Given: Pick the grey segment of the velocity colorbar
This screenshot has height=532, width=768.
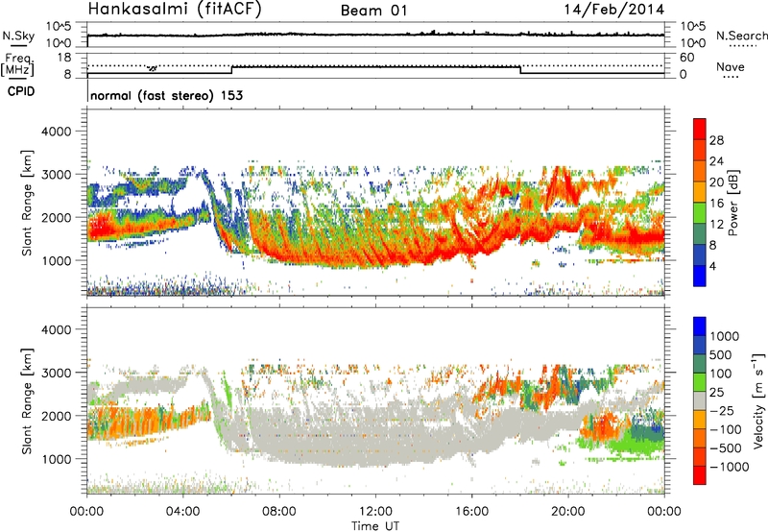Looking at the screenshot, I should coord(700,400).
